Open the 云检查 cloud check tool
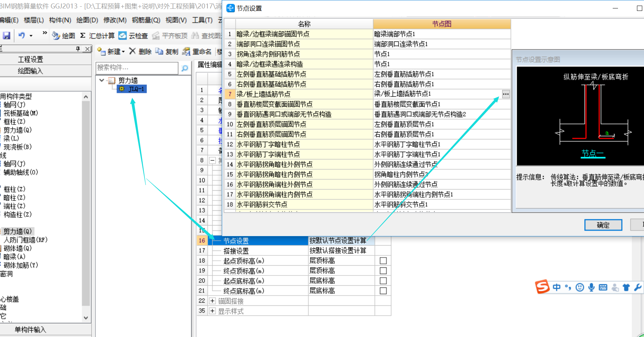Image resolution: width=644 pixels, height=337 pixels. 133,36
